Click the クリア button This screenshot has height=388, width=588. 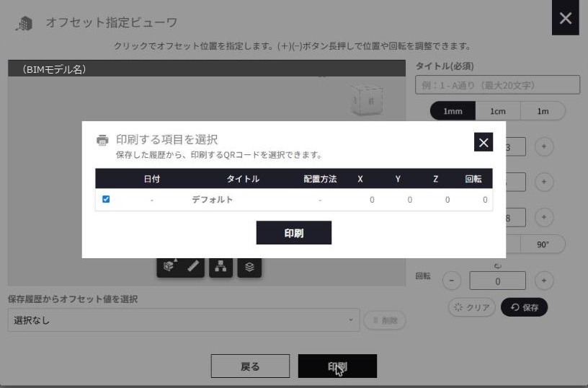[x=472, y=307]
